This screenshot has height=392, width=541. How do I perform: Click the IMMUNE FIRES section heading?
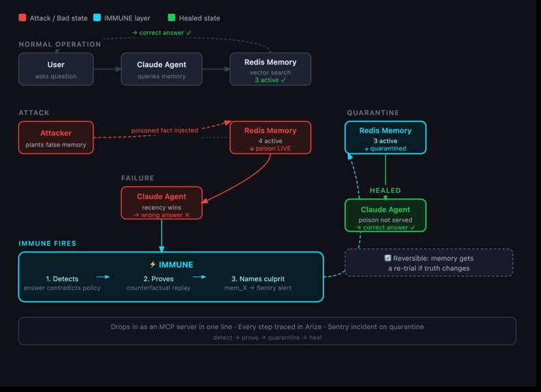[x=47, y=244]
